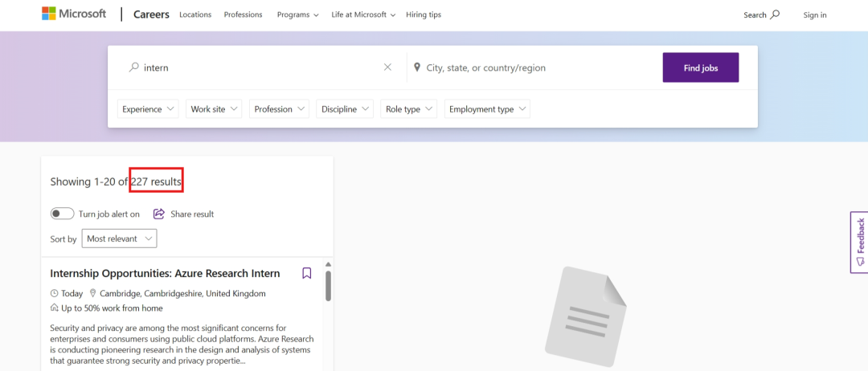Open the Feedback side tab
The width and height of the screenshot is (868, 371).
(859, 242)
